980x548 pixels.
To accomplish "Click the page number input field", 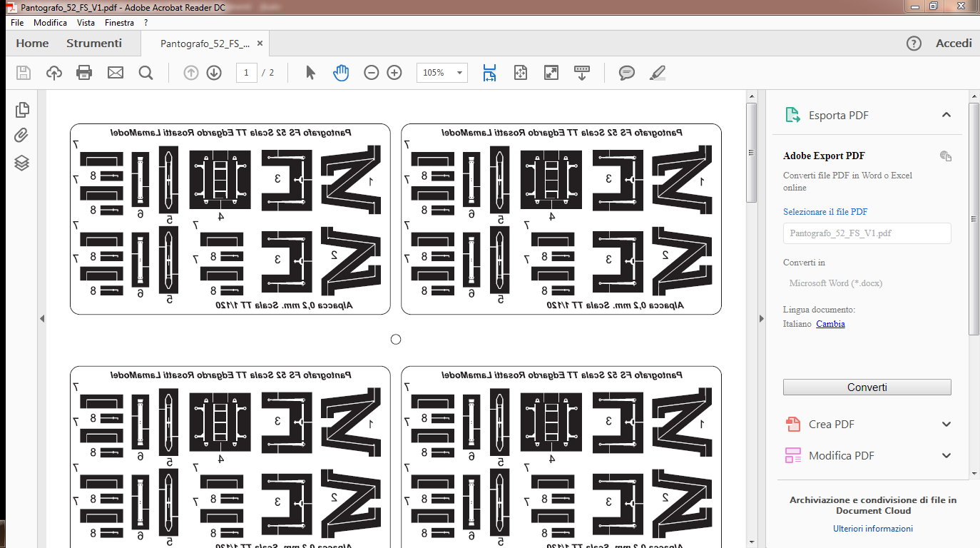I will (x=246, y=73).
